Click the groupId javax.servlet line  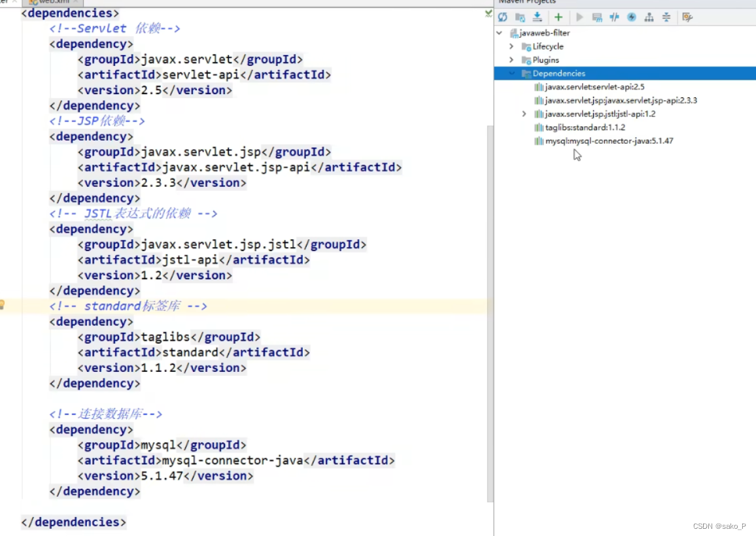(x=190, y=59)
